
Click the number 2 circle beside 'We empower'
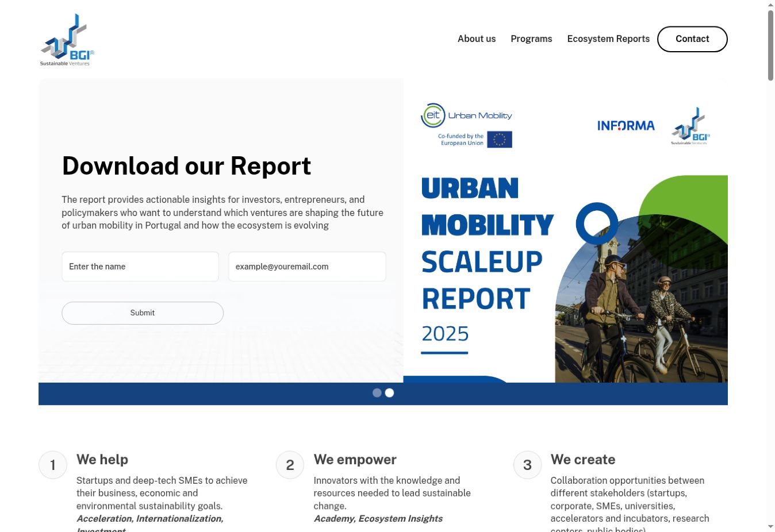290,465
